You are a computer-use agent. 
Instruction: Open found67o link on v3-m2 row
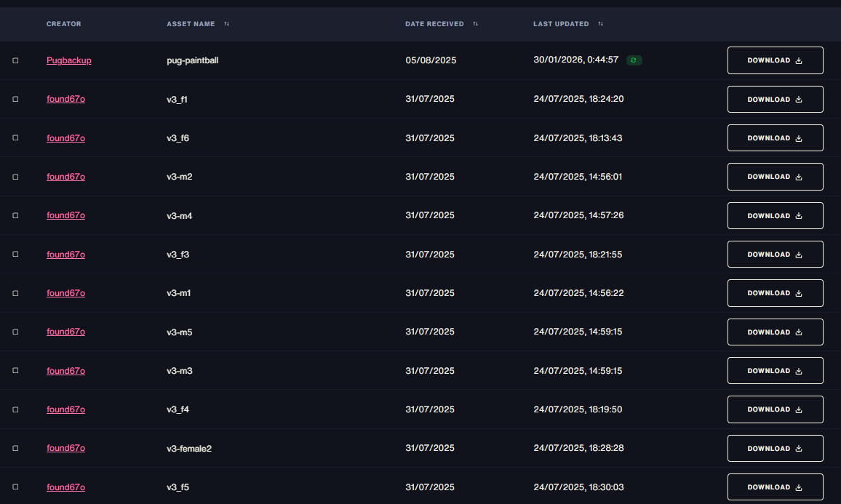pos(65,177)
